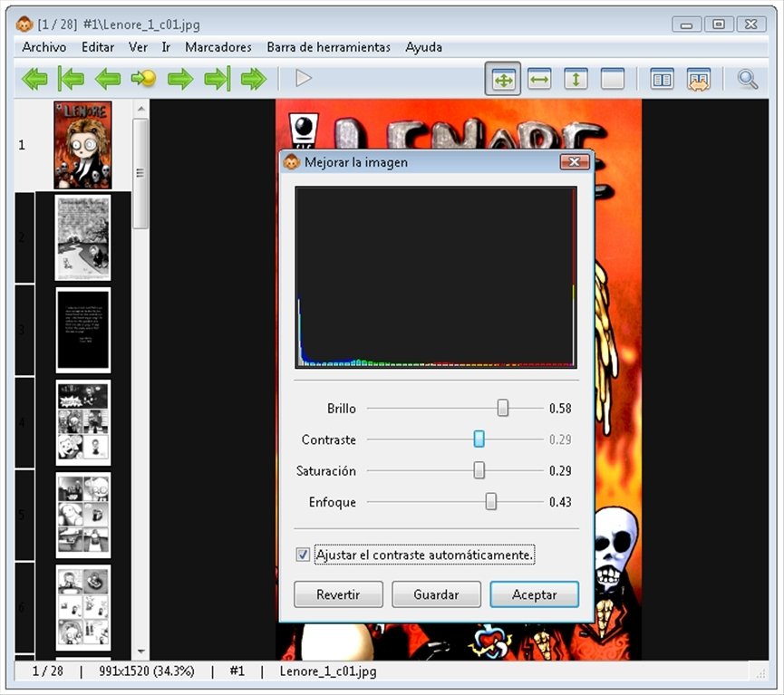Go to next page green arrow
Image resolution: width=784 pixels, height=695 pixels.
pyautogui.click(x=180, y=79)
